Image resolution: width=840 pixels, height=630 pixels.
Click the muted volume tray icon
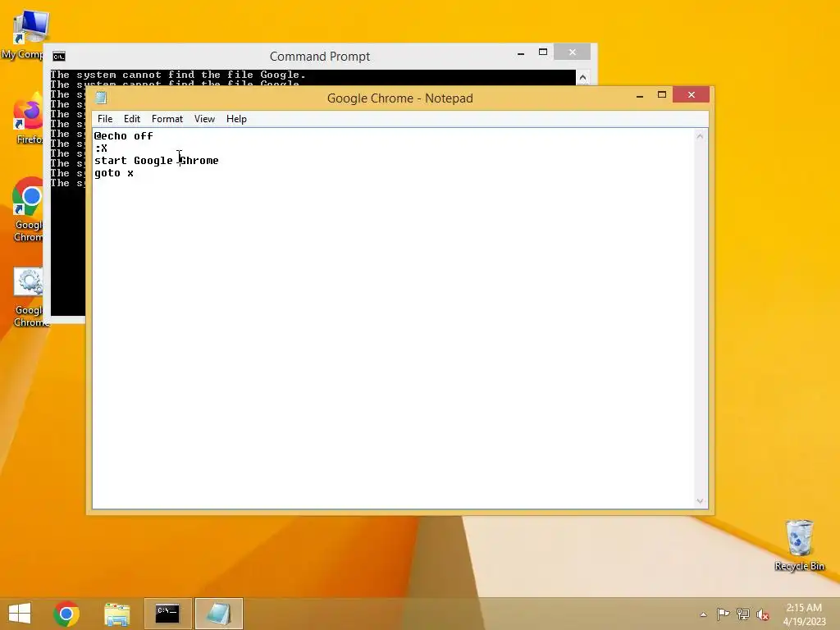coord(763,614)
